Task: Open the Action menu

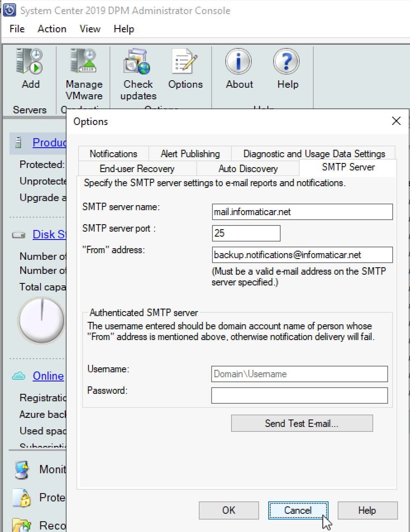Action: (52, 29)
